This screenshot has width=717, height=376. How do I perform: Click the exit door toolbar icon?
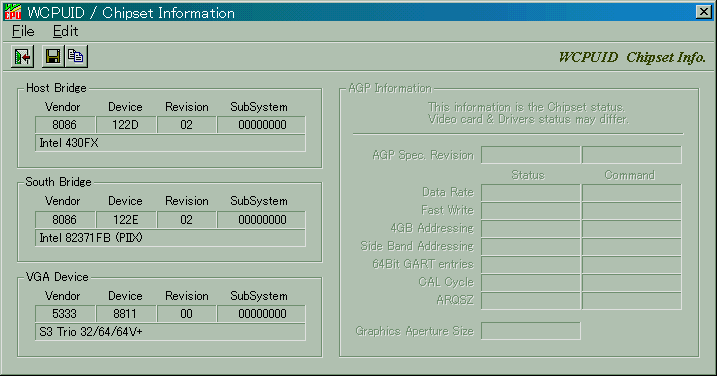tap(22, 57)
